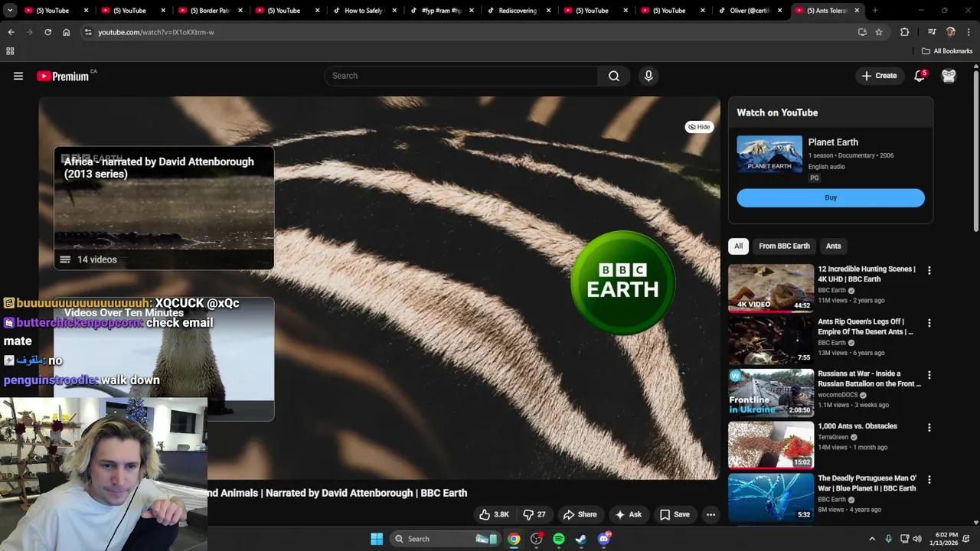Open Spotify from the taskbar
This screenshot has width=980, height=551.
click(559, 539)
